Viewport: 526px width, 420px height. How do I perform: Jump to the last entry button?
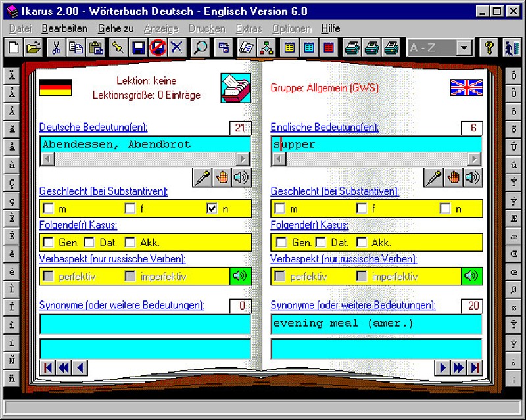tap(475, 368)
